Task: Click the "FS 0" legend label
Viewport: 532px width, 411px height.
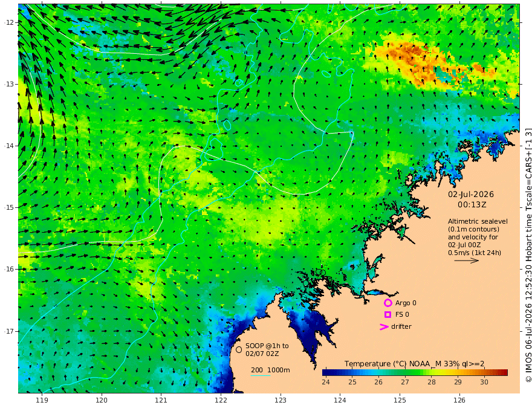Action: (402, 315)
